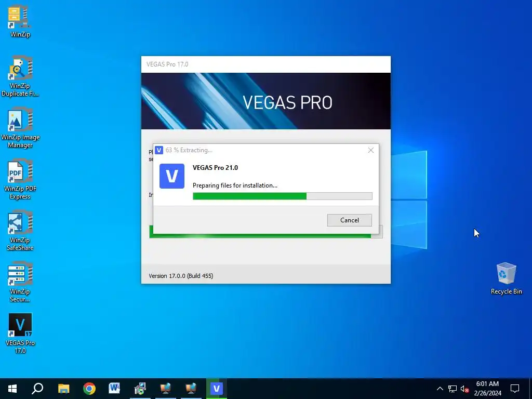
Task: Click muted volume tray icon
Action: (465, 389)
